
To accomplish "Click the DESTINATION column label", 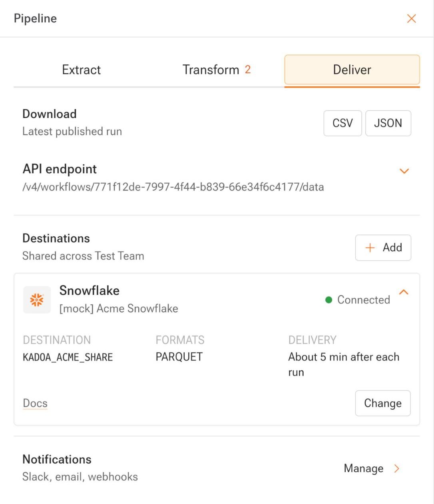I will [57, 340].
